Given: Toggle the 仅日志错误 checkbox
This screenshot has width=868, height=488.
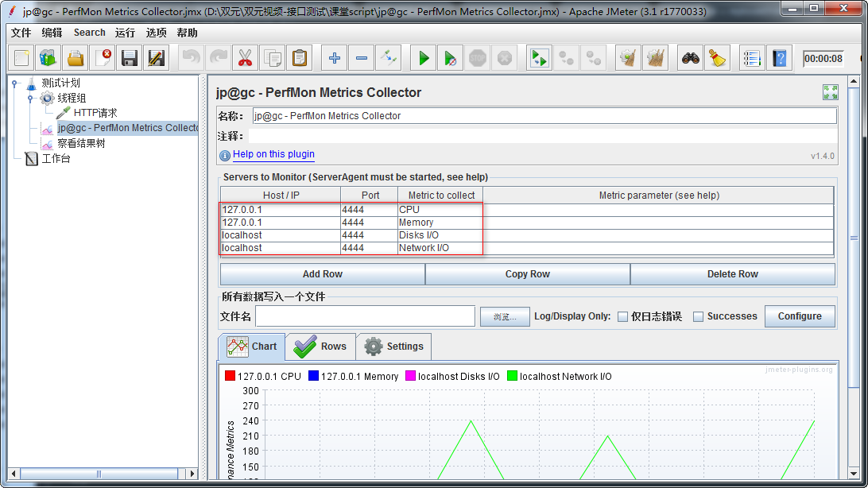Looking at the screenshot, I should 622,316.
